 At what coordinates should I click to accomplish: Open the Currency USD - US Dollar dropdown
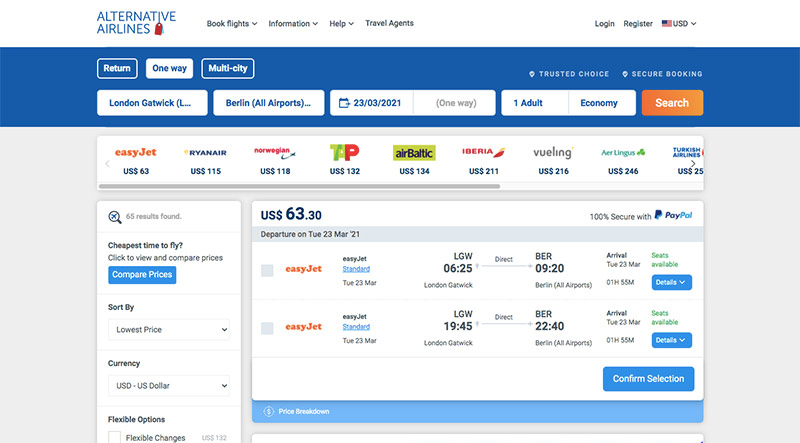[169, 386]
